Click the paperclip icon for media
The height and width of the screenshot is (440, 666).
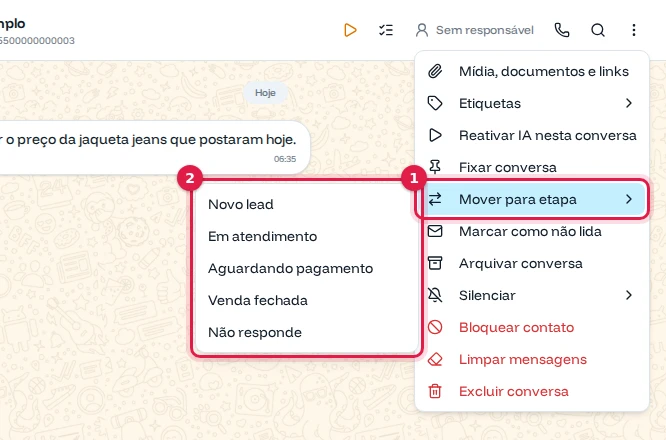pos(435,71)
